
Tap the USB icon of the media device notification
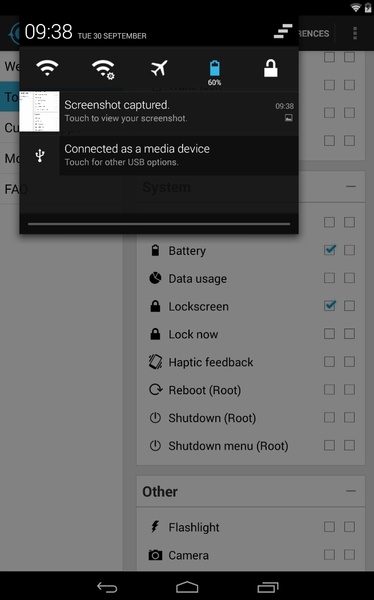point(40,155)
